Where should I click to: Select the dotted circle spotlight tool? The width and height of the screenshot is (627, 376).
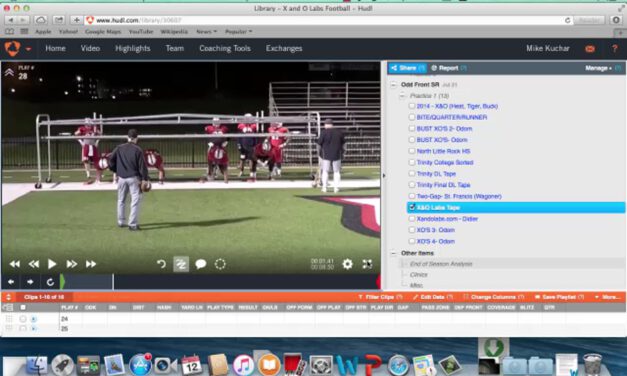[x=220, y=264]
